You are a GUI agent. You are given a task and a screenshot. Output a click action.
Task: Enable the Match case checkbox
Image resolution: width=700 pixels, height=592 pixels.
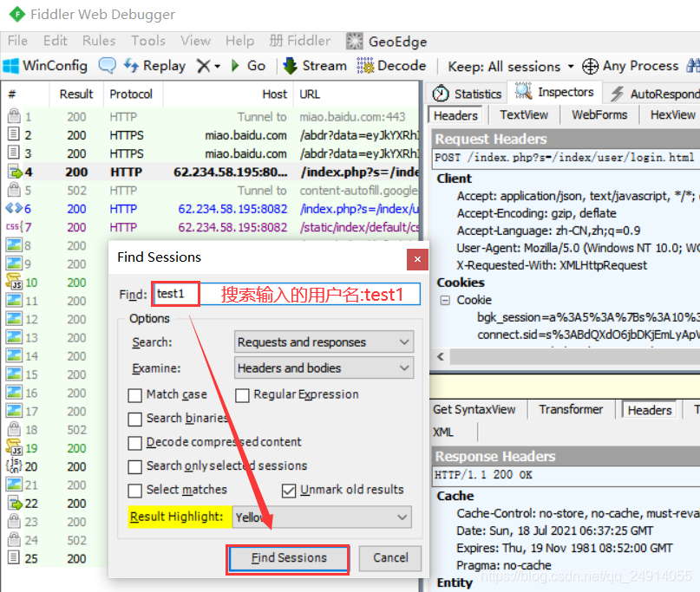[x=134, y=395]
